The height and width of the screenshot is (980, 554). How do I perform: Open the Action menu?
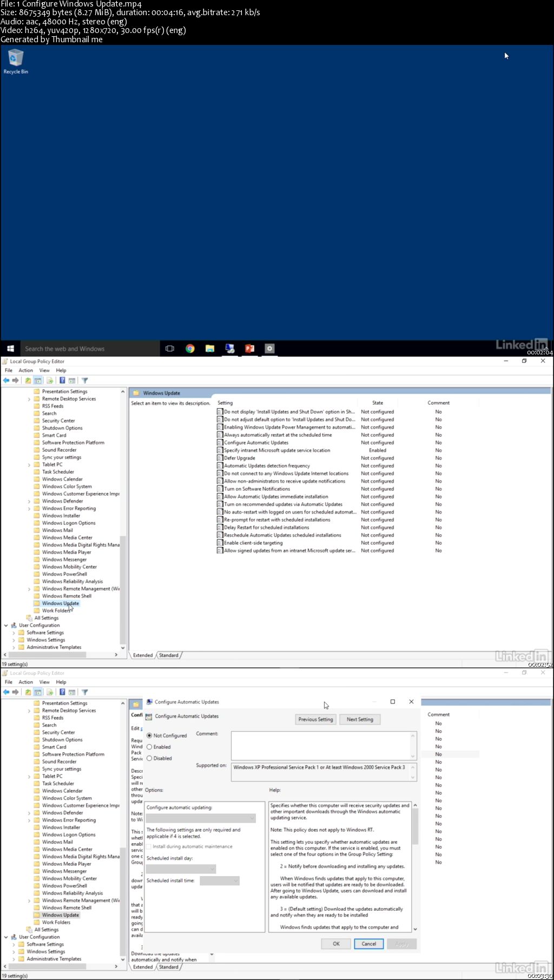click(x=25, y=682)
